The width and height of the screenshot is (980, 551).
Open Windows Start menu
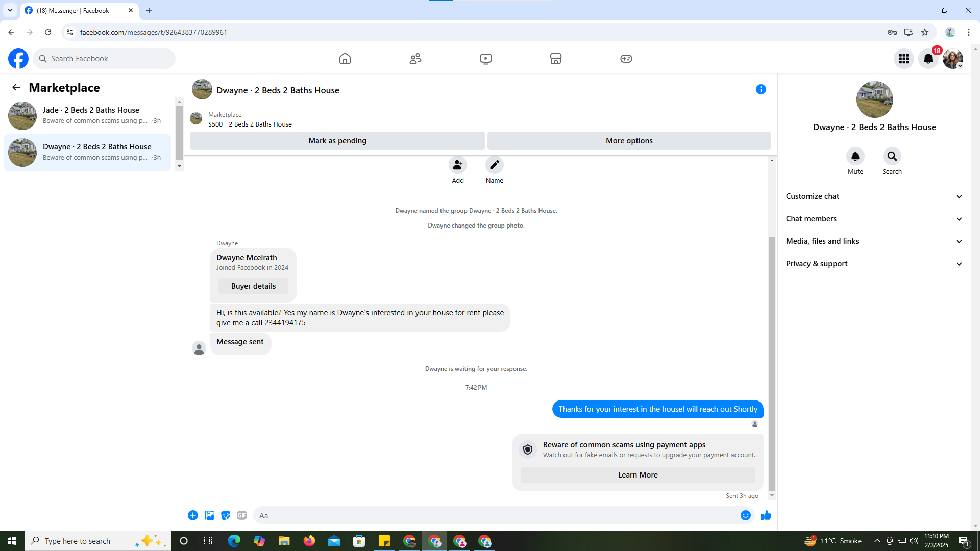pyautogui.click(x=12, y=541)
